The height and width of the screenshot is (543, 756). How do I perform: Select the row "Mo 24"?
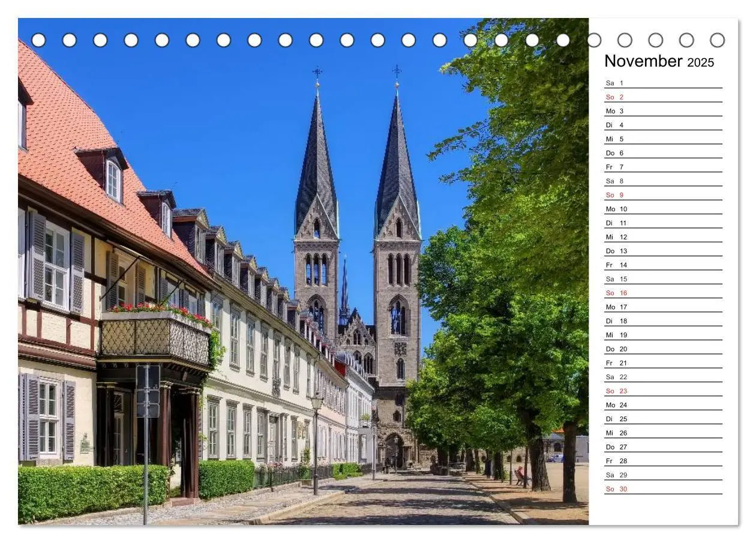pyautogui.click(x=663, y=405)
